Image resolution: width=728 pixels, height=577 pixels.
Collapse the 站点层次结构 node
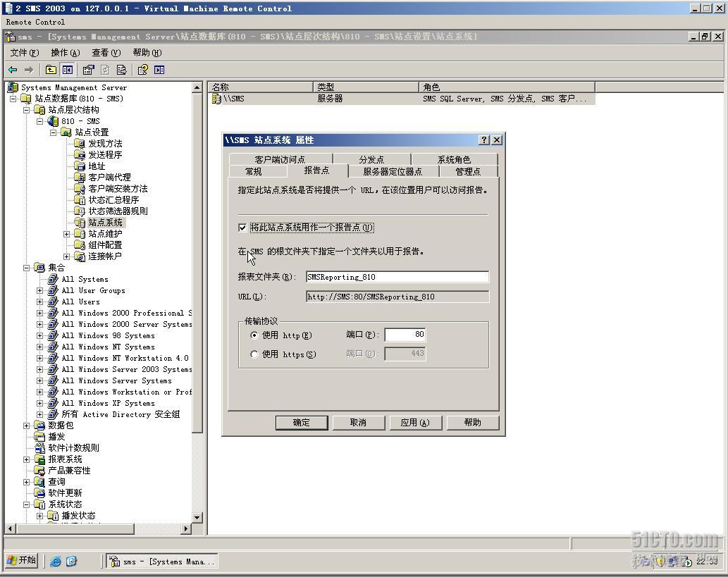[x=27, y=109]
